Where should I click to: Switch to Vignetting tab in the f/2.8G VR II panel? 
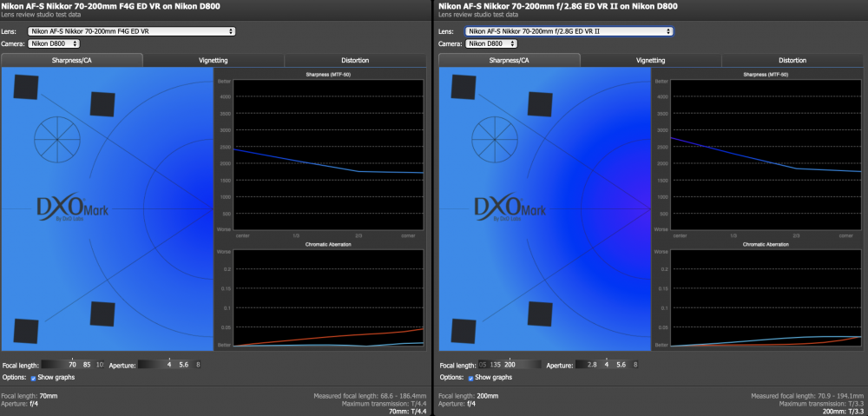click(x=651, y=61)
